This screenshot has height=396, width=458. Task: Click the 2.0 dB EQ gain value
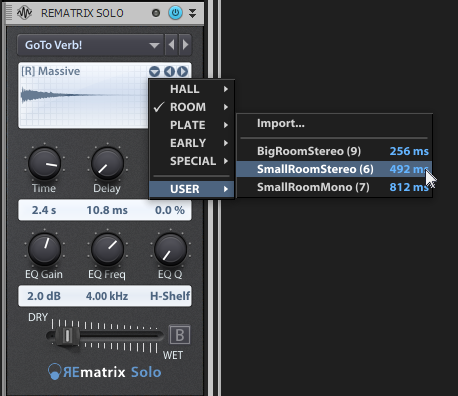(x=44, y=296)
